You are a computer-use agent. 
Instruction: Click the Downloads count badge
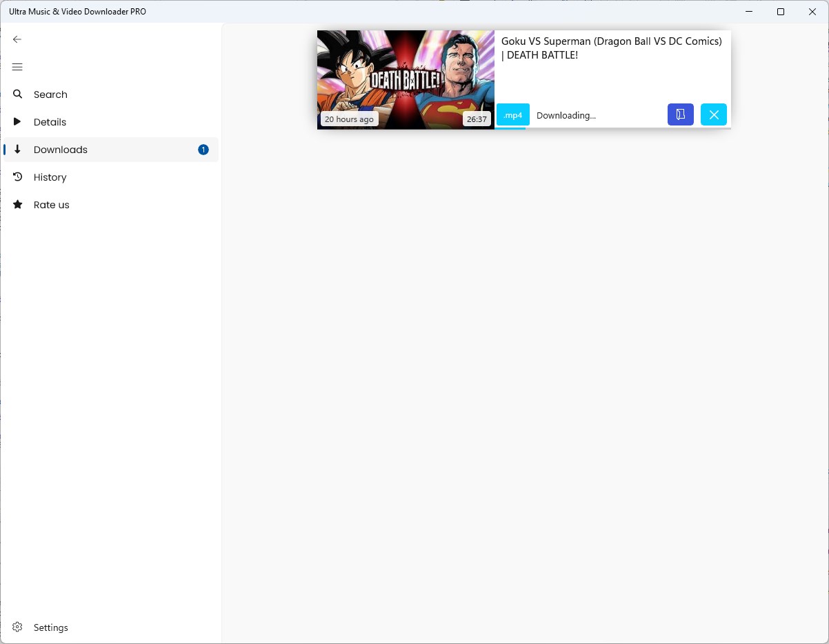tap(203, 150)
